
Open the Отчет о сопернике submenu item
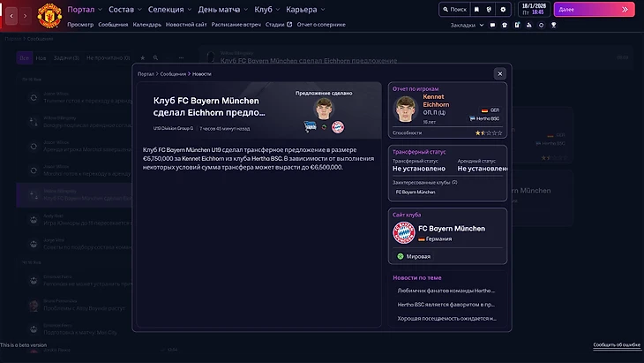tap(321, 25)
